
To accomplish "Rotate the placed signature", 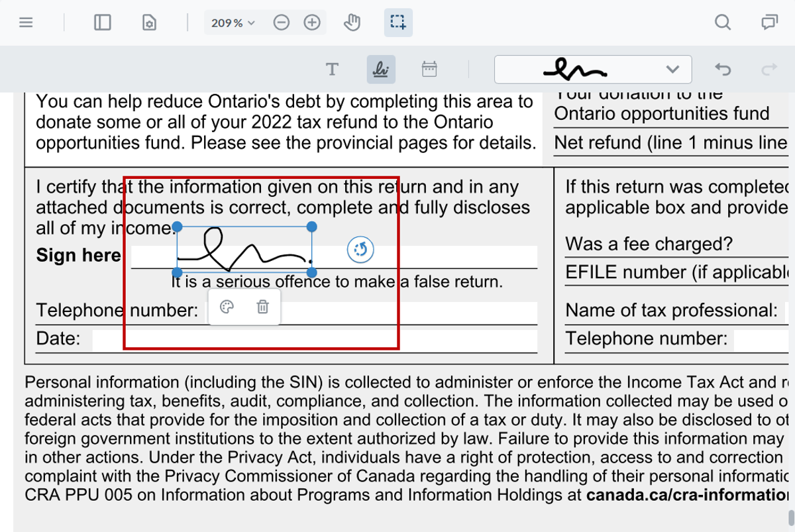I will click(x=360, y=250).
